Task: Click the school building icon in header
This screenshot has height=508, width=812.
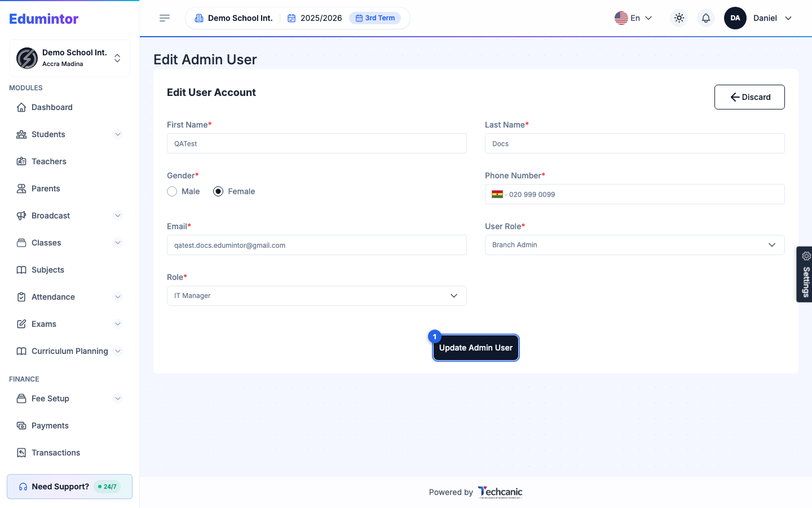Action: 199,18
